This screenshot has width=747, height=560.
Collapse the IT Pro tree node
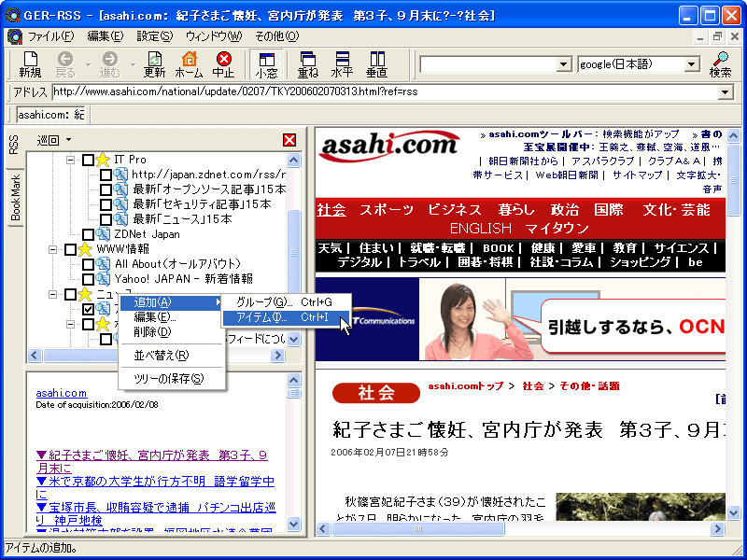point(71,160)
